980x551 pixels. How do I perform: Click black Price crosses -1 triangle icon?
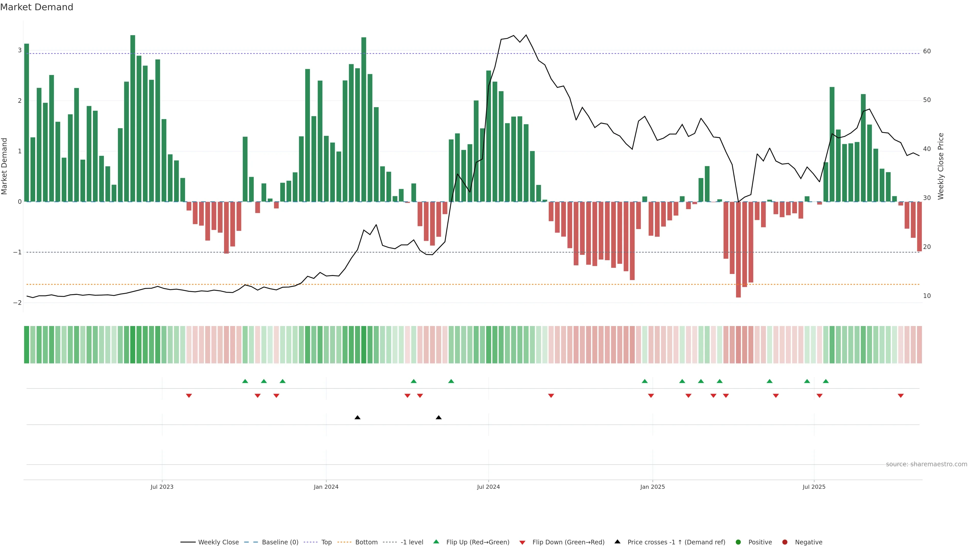(617, 542)
